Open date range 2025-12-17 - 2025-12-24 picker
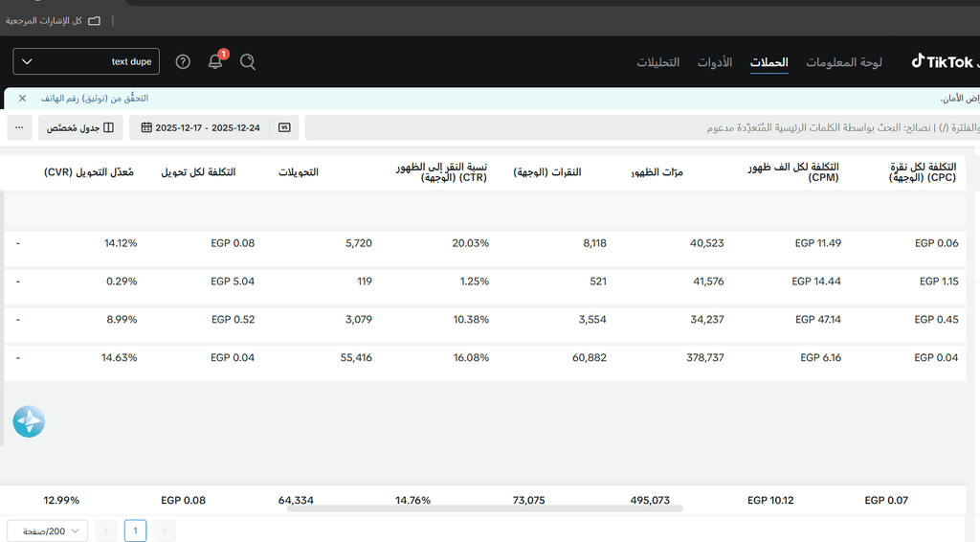This screenshot has height=542, width=980. click(x=201, y=127)
